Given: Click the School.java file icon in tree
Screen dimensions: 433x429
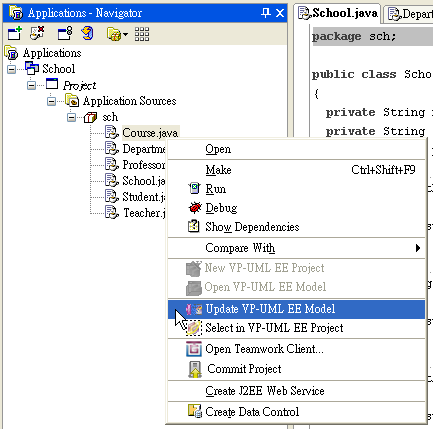Looking at the screenshot, I should click(x=112, y=180).
